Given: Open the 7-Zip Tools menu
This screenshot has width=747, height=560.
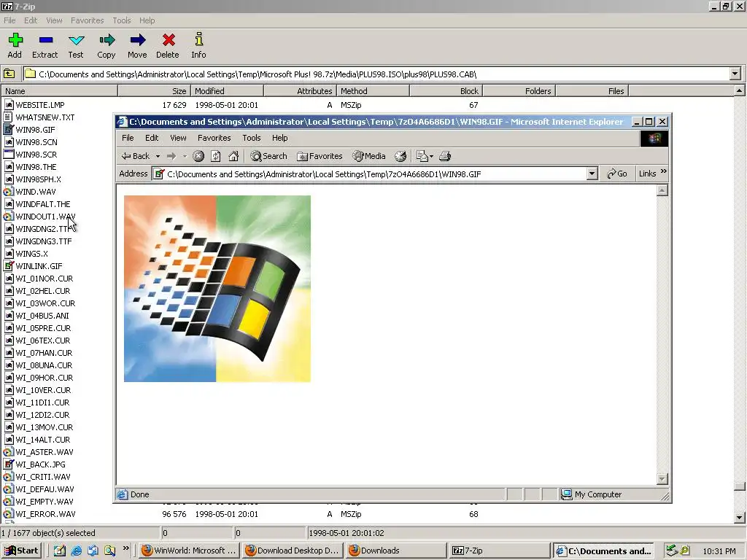Looking at the screenshot, I should pyautogui.click(x=122, y=20).
